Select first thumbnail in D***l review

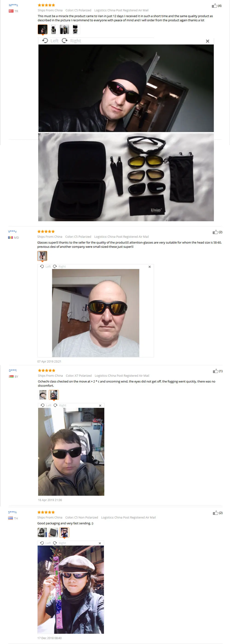coord(43,395)
